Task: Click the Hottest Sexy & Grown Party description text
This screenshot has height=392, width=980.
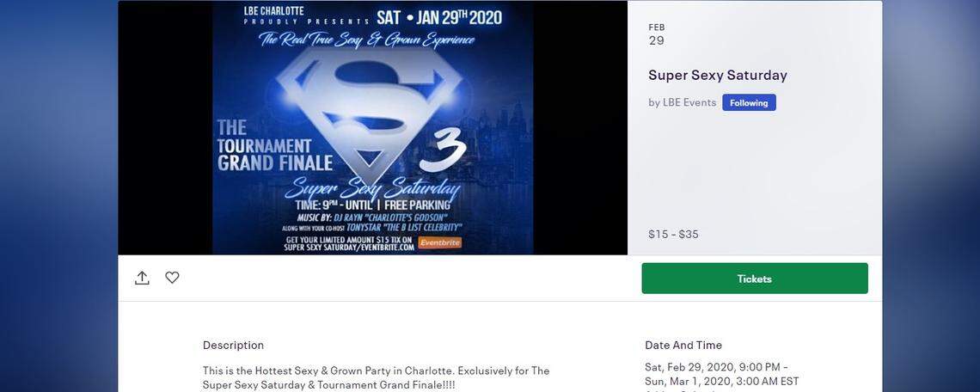Action: pyautogui.click(x=376, y=371)
